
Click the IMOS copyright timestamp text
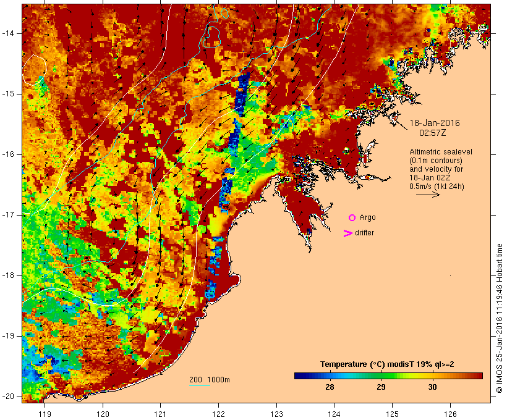coord(500,319)
